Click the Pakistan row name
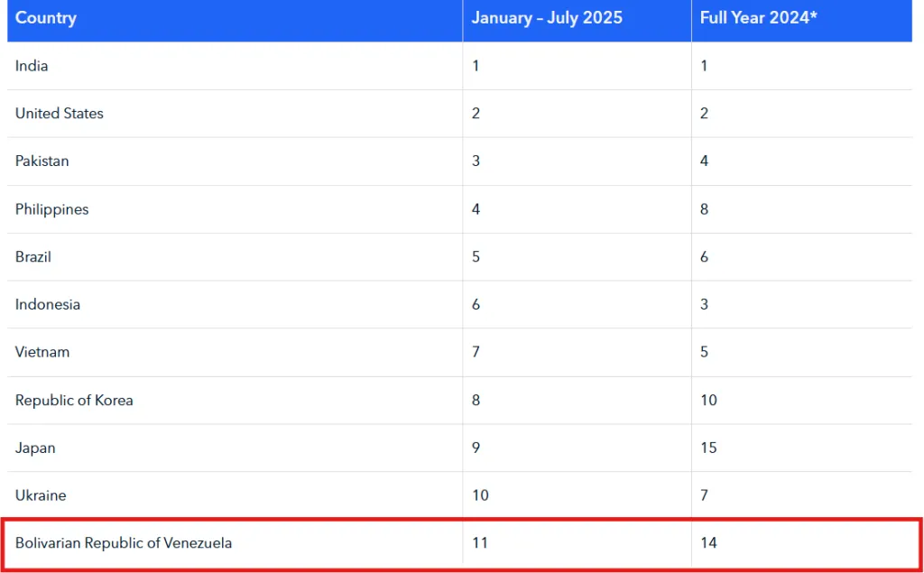This screenshot has width=924, height=573. tap(42, 162)
